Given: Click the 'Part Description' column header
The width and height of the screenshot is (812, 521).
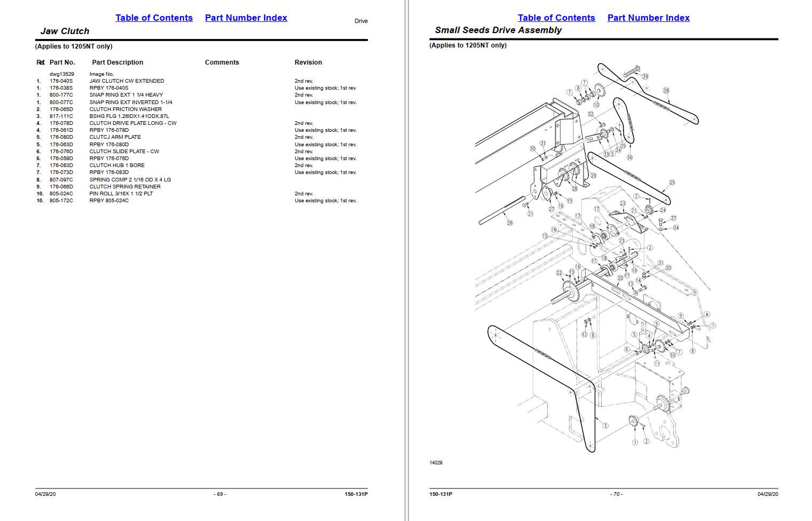Looking at the screenshot, I should (117, 62).
